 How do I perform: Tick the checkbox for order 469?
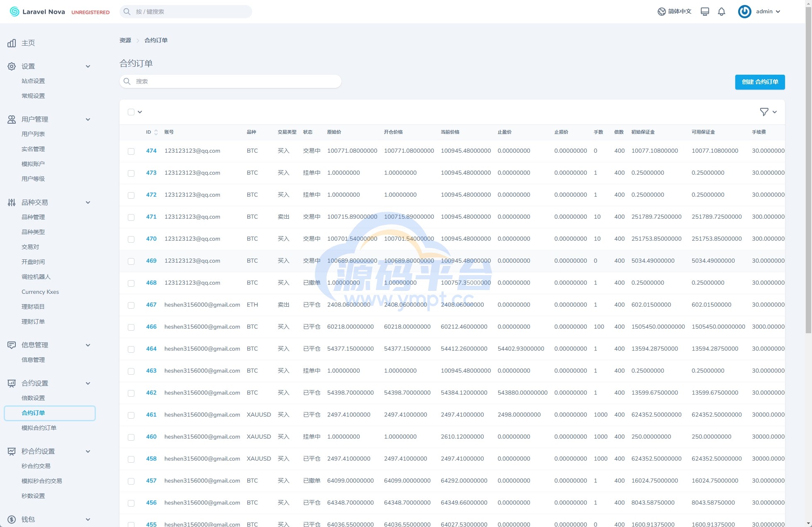pyautogui.click(x=131, y=261)
